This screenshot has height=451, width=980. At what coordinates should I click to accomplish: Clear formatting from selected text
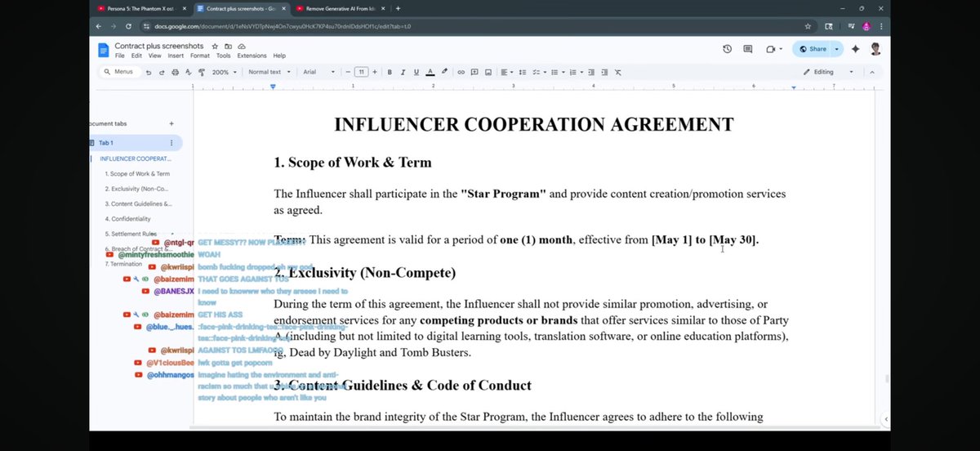click(618, 72)
